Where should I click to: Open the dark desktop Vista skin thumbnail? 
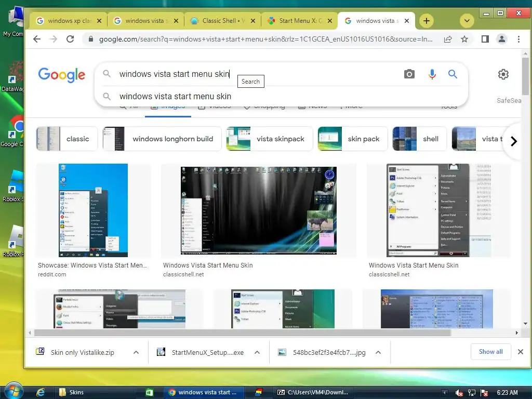pos(259,210)
